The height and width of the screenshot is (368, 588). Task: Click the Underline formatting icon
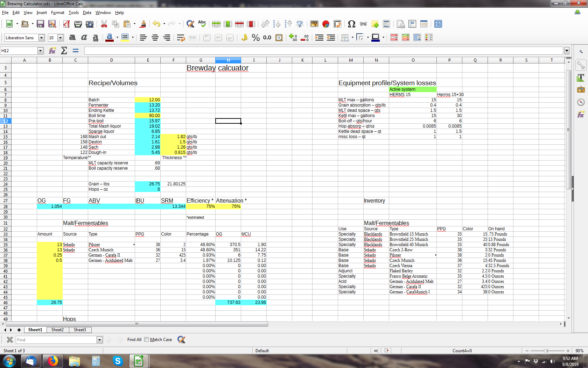pyautogui.click(x=96, y=38)
